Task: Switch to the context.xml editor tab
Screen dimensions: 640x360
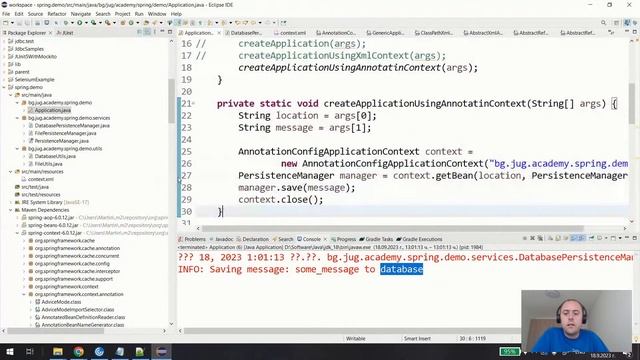Action: [x=290, y=33]
